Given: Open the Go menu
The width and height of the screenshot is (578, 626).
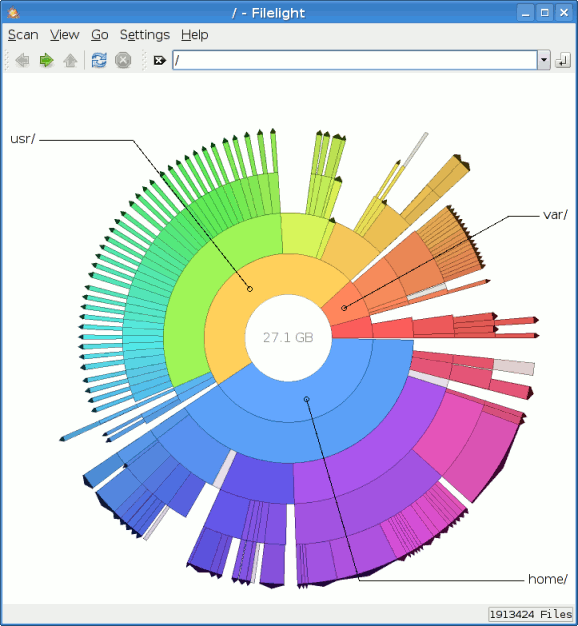Looking at the screenshot, I should pyautogui.click(x=99, y=35).
